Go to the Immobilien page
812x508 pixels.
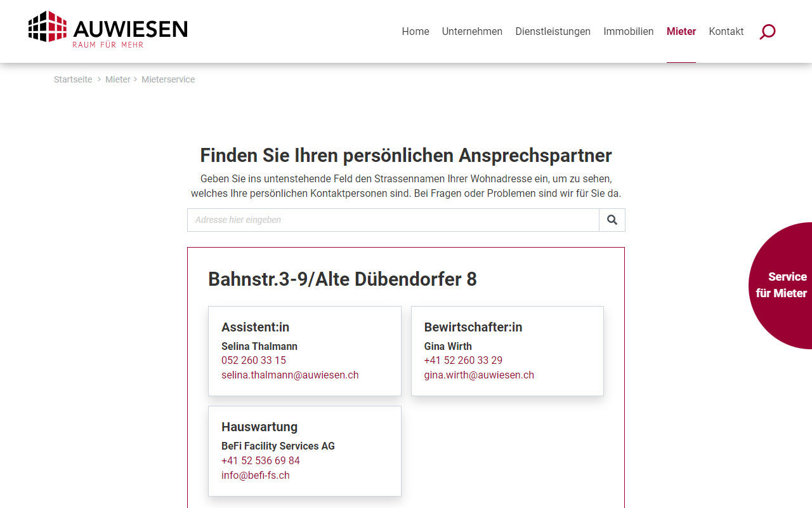point(629,31)
